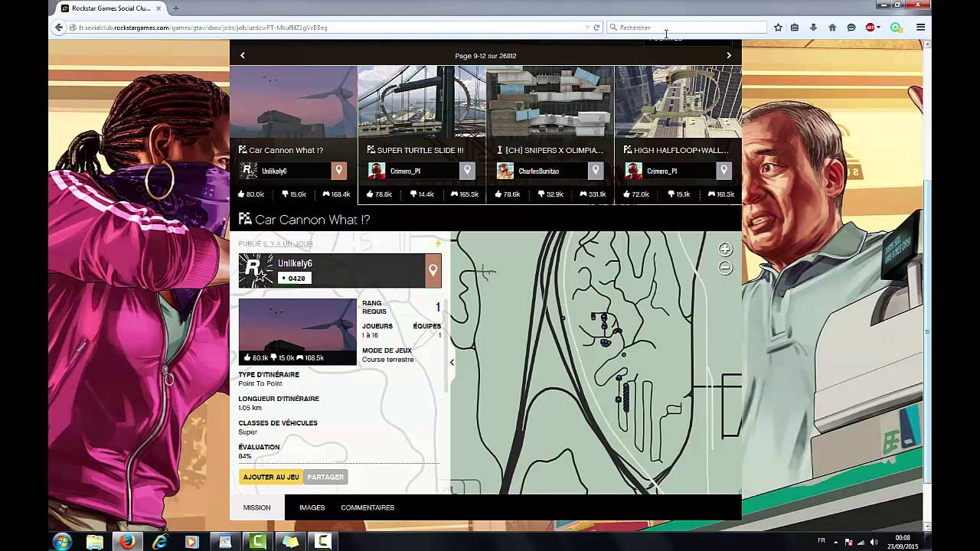This screenshot has height=551, width=980.
Task: Zoom out on the job map
Action: coord(725,268)
